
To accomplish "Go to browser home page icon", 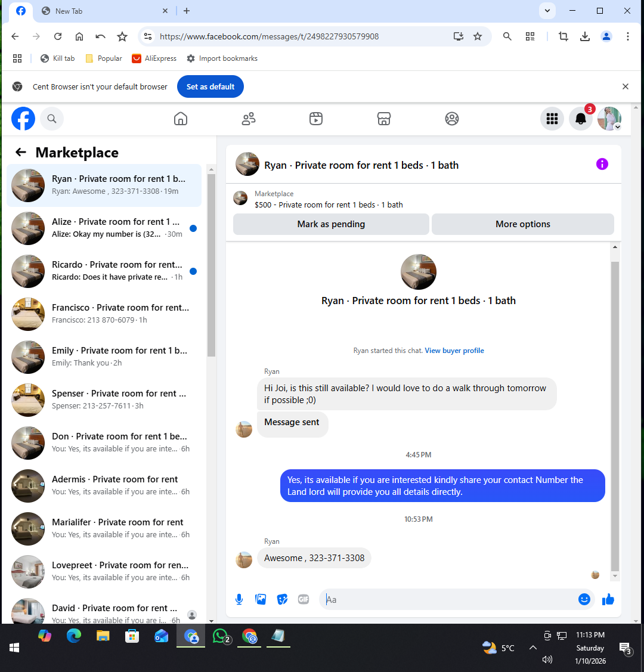I will pyautogui.click(x=79, y=36).
